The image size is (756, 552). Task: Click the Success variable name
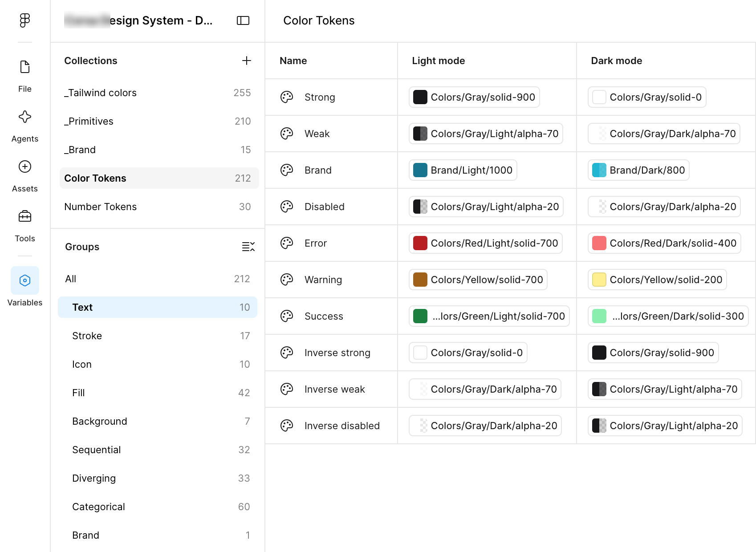[324, 316]
